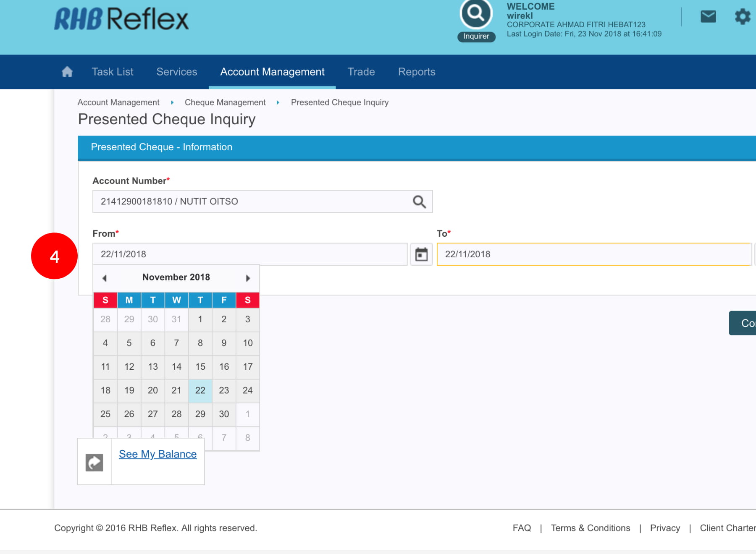756x554 pixels.
Task: Click the RHB Reflex logo
Action: [x=121, y=19]
